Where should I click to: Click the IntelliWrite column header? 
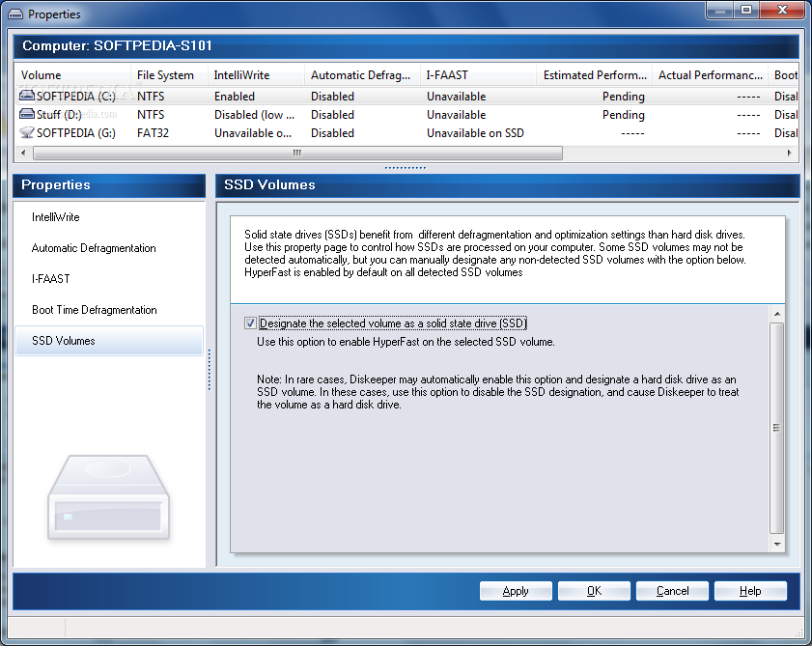pyautogui.click(x=256, y=75)
